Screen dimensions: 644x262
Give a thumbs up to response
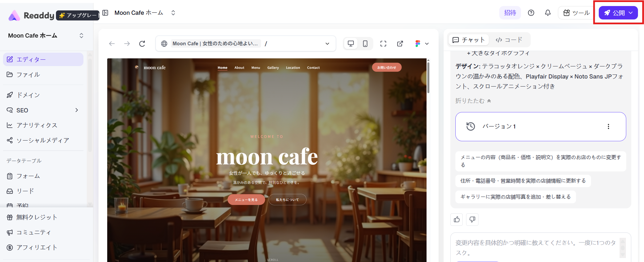457,219
